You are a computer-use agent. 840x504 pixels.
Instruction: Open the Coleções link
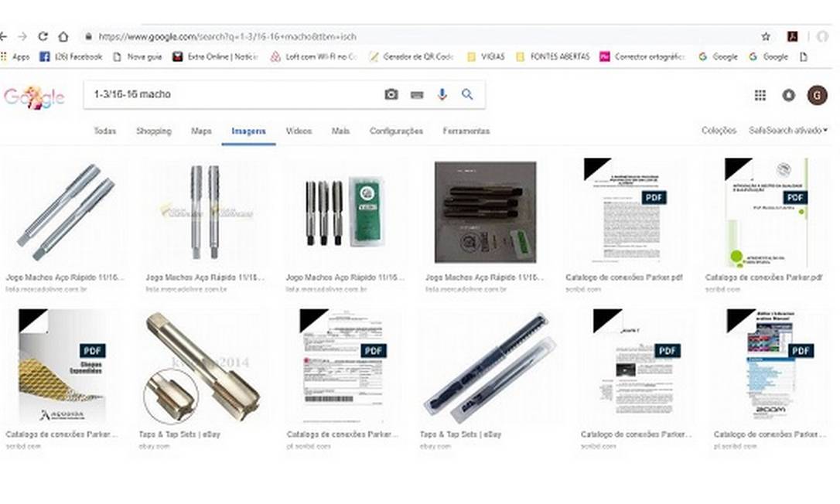coord(719,130)
